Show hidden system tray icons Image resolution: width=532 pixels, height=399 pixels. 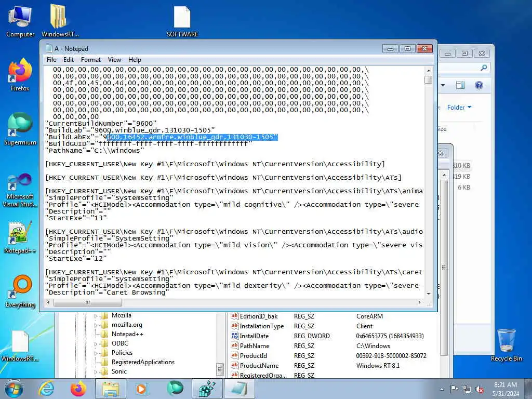(x=442, y=389)
